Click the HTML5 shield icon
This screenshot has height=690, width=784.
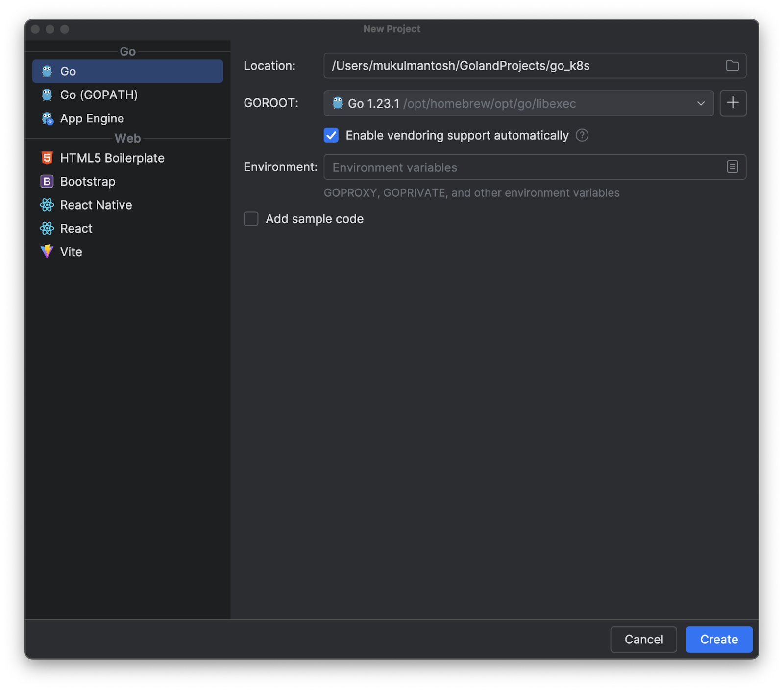click(47, 158)
